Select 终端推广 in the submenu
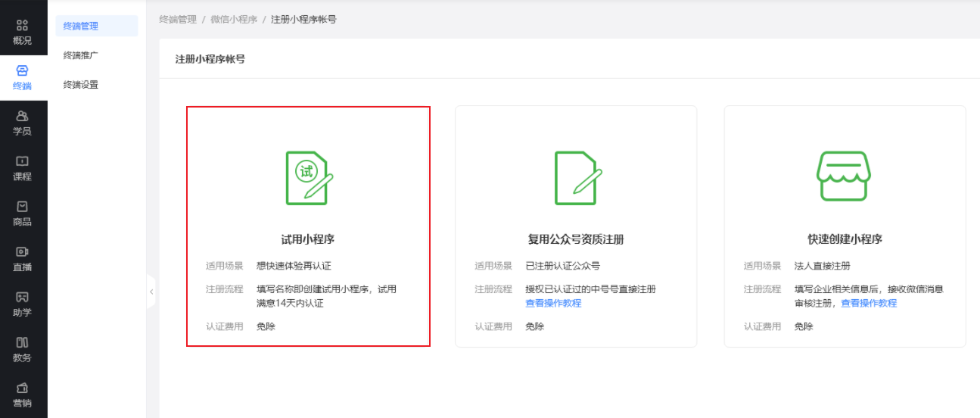This screenshot has height=418, width=980. (x=81, y=55)
